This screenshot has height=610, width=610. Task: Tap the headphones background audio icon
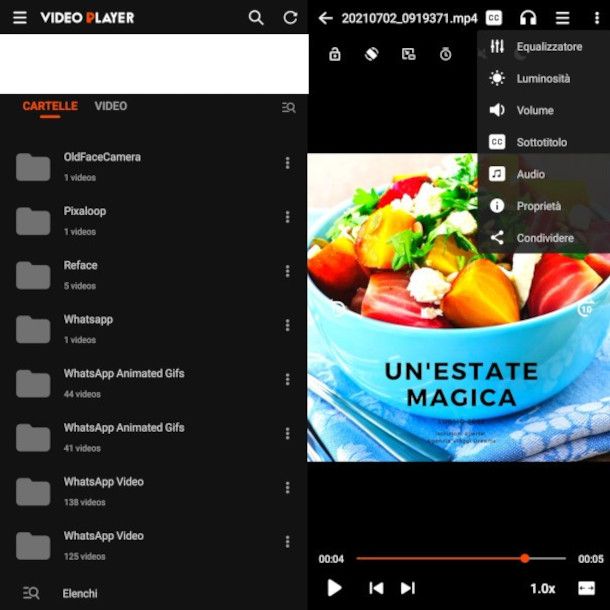coord(528,18)
